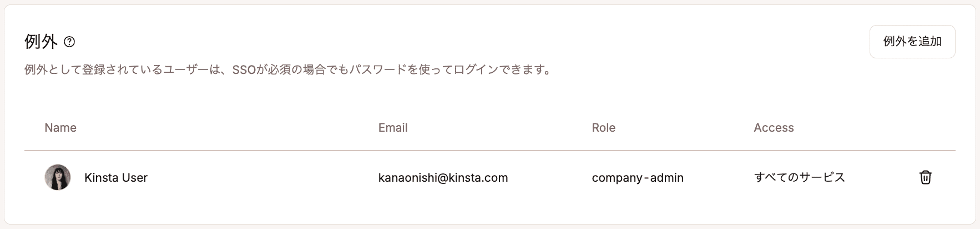Viewport: 980px width, 229px height.
Task: Click the help question mark icon beside 例外
Action: click(69, 42)
